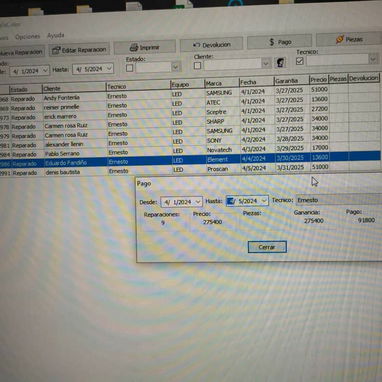
Task: Sort by the Piezas column header
Action: pyautogui.click(x=338, y=79)
